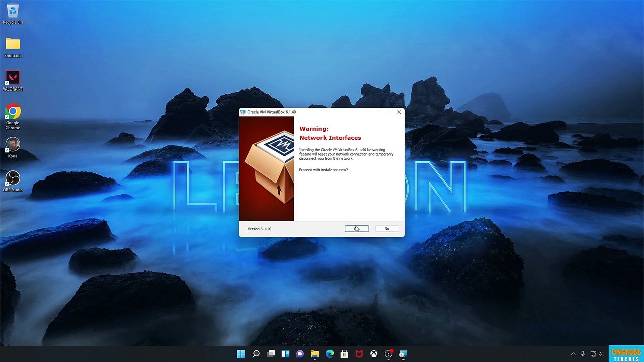The image size is (644, 362).
Task: Switch to OBS Studio in taskbar
Action: pyautogui.click(x=389, y=354)
